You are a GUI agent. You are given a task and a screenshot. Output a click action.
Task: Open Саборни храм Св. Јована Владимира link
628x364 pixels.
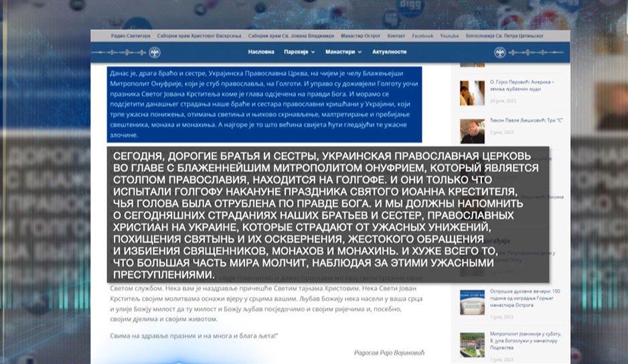click(291, 35)
